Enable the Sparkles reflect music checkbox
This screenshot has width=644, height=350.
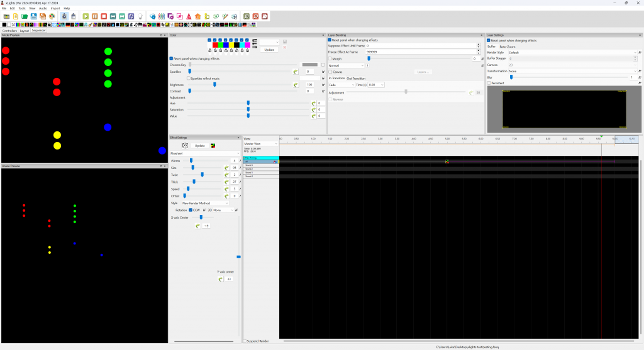click(x=189, y=78)
